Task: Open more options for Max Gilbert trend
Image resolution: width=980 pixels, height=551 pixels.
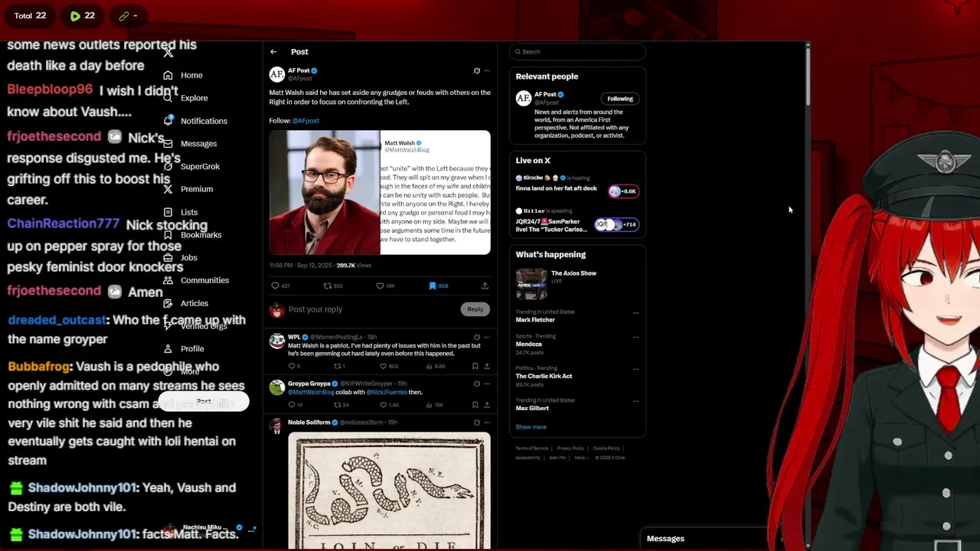Action: point(635,401)
